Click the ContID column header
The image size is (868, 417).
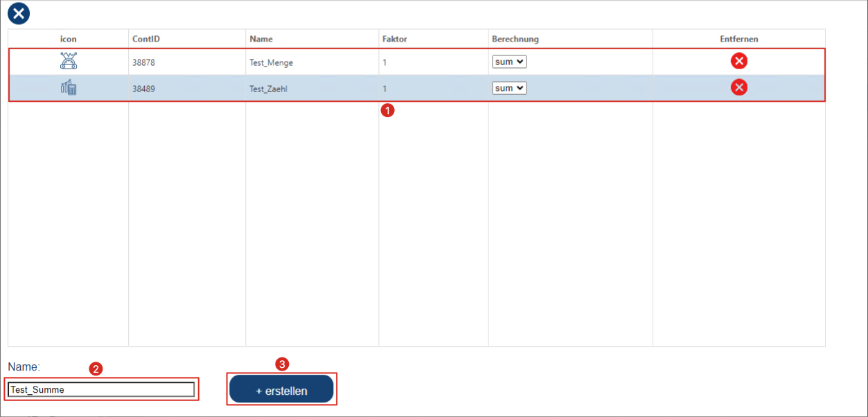(x=146, y=39)
